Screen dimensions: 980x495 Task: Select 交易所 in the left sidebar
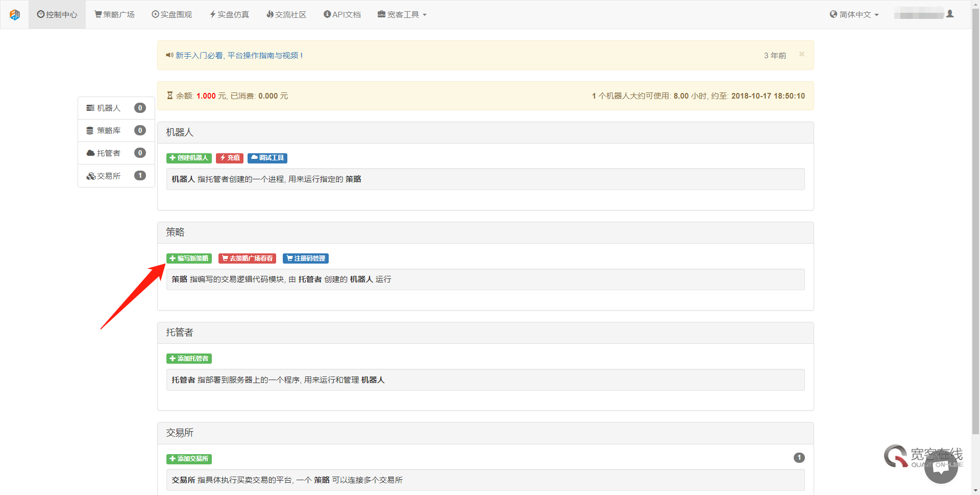click(x=116, y=176)
